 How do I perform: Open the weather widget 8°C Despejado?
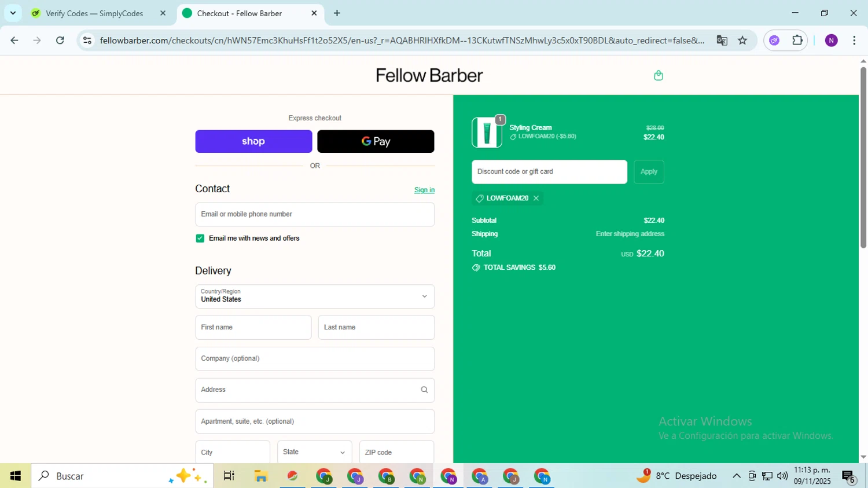(676, 476)
